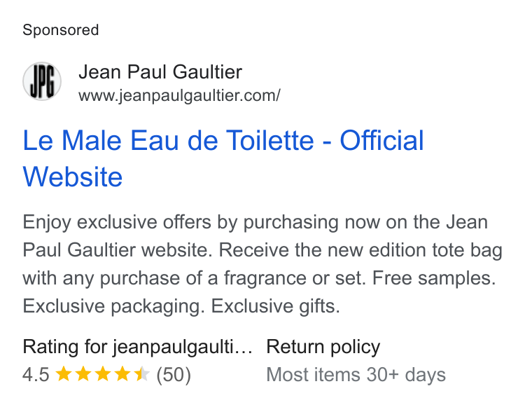
Task: Click the 4.5 rating score
Action: click(x=36, y=375)
